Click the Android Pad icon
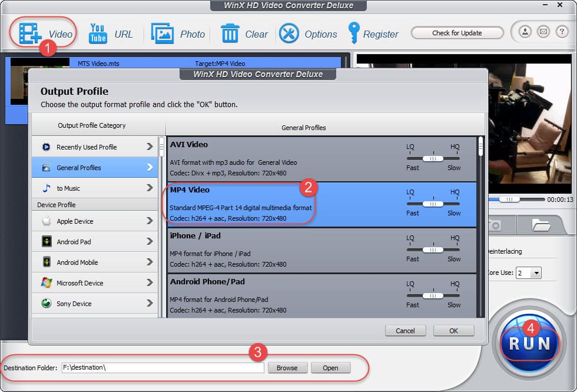This screenshot has width=577, height=392. [x=47, y=241]
